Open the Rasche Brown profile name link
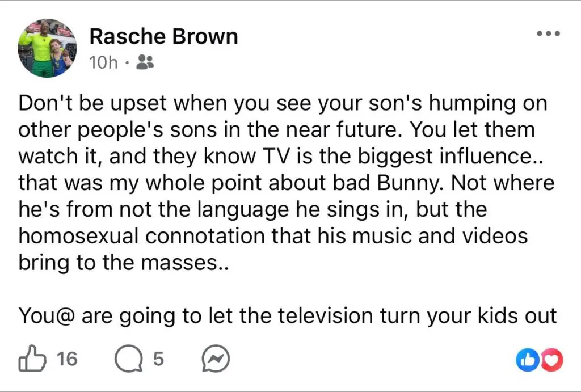 pos(163,37)
